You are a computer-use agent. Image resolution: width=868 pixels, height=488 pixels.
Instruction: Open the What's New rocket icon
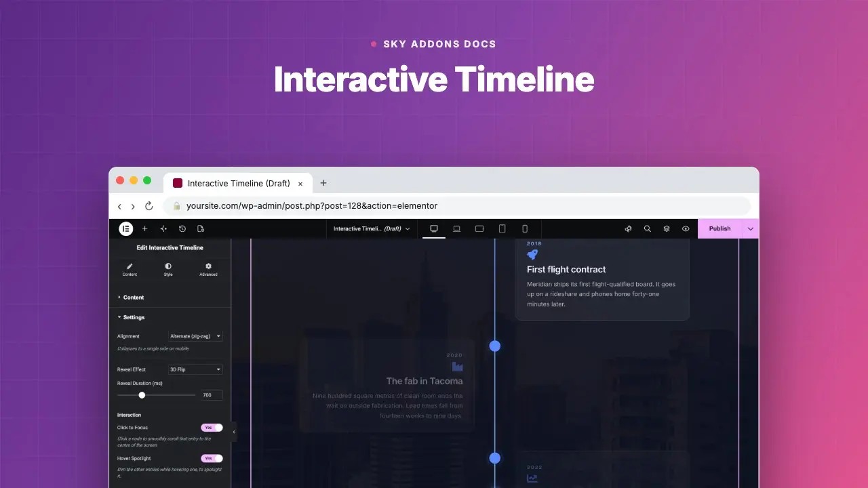pyautogui.click(x=628, y=228)
